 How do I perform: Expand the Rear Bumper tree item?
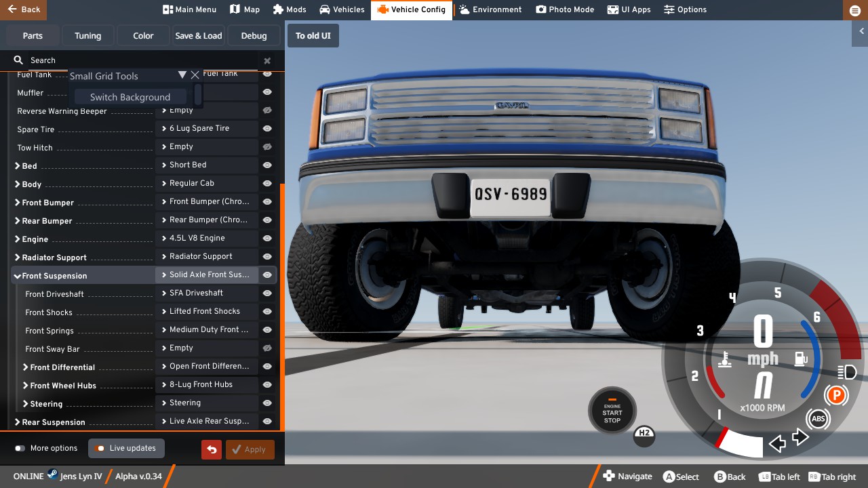tap(17, 220)
